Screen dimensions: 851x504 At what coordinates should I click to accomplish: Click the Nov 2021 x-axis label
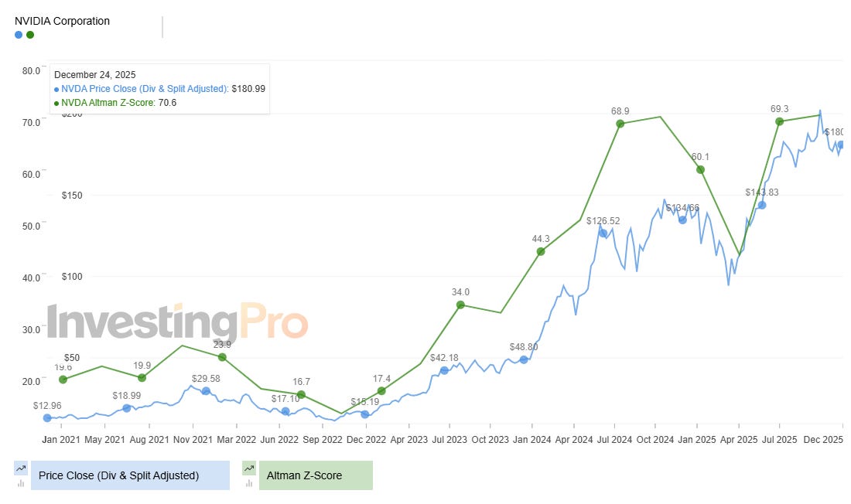tap(193, 439)
